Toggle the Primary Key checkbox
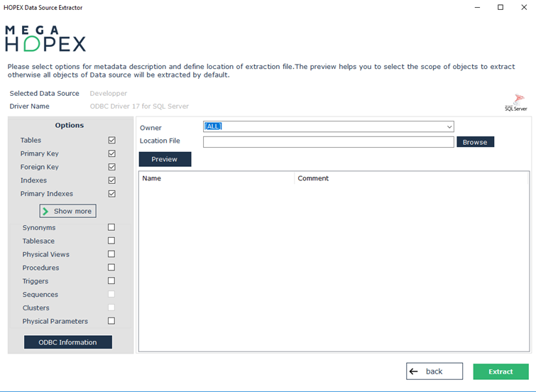The image size is (536, 392). 111,153
